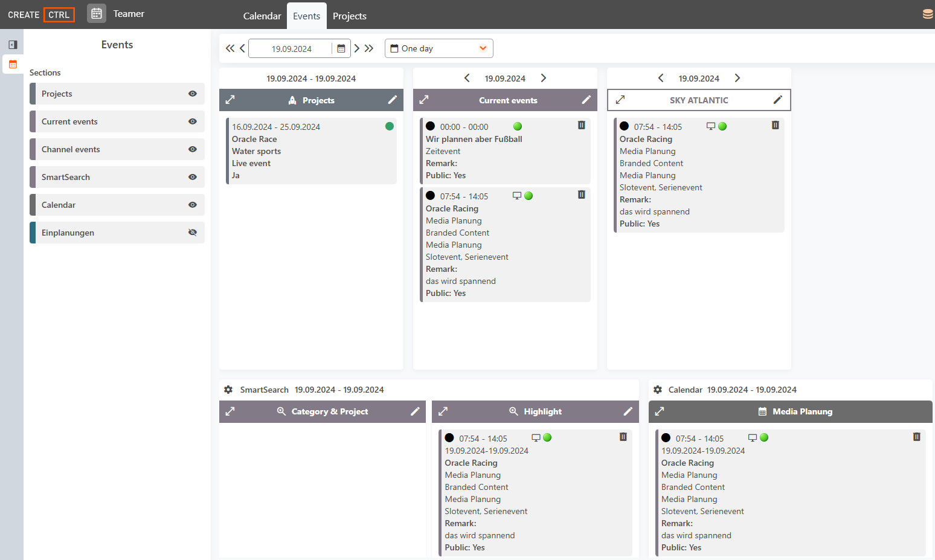Screen dimensions: 935x560
Task: Click the database icon in top bar
Action: (x=928, y=14)
